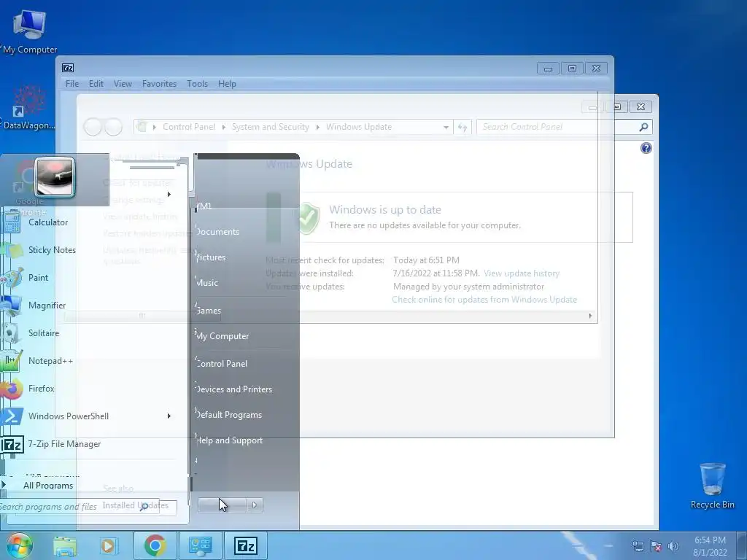Click the Control Panel search magnifier icon
Viewport: 747px width, 560px height.
(643, 127)
